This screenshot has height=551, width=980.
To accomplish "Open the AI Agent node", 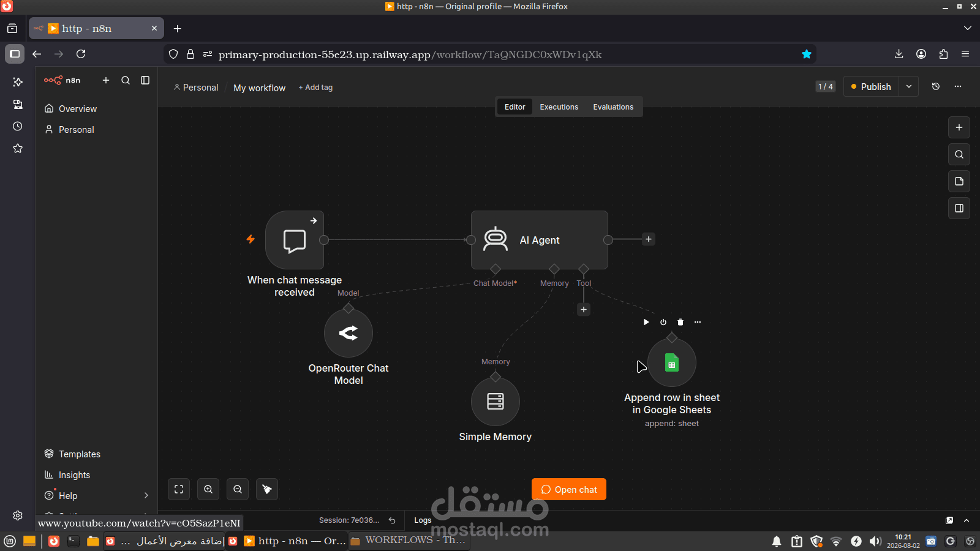I will point(540,240).
